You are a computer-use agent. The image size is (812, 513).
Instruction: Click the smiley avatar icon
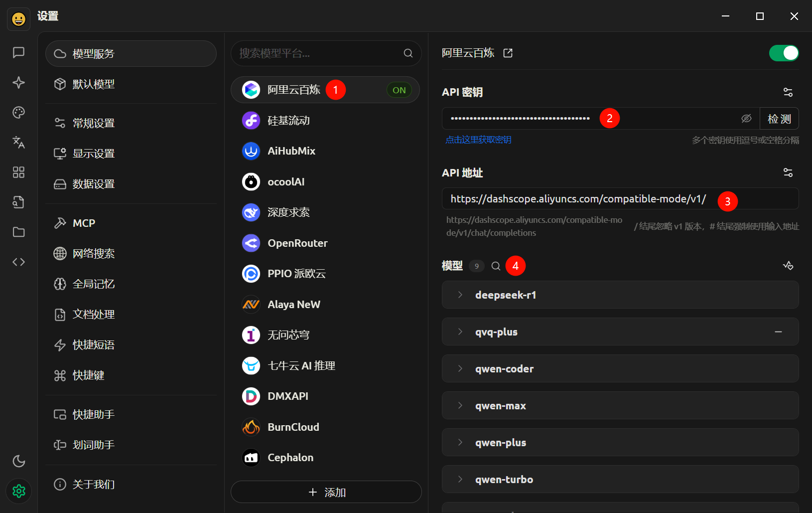(x=18, y=19)
